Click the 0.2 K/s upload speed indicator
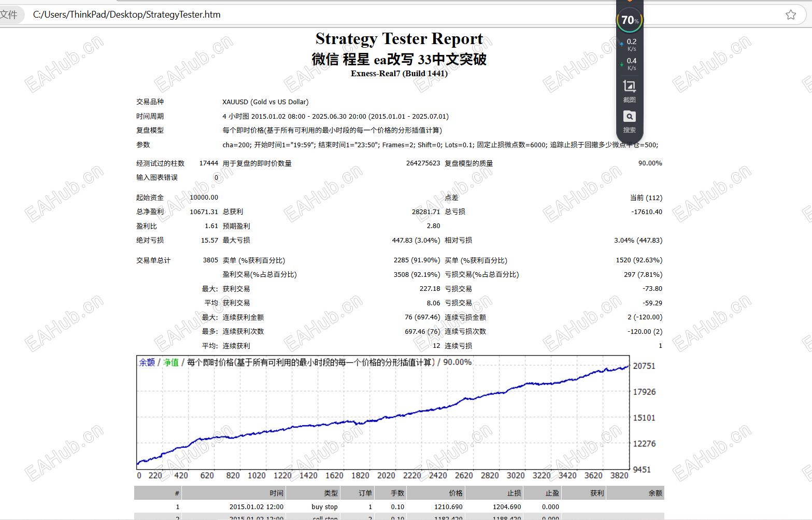 pyautogui.click(x=630, y=45)
